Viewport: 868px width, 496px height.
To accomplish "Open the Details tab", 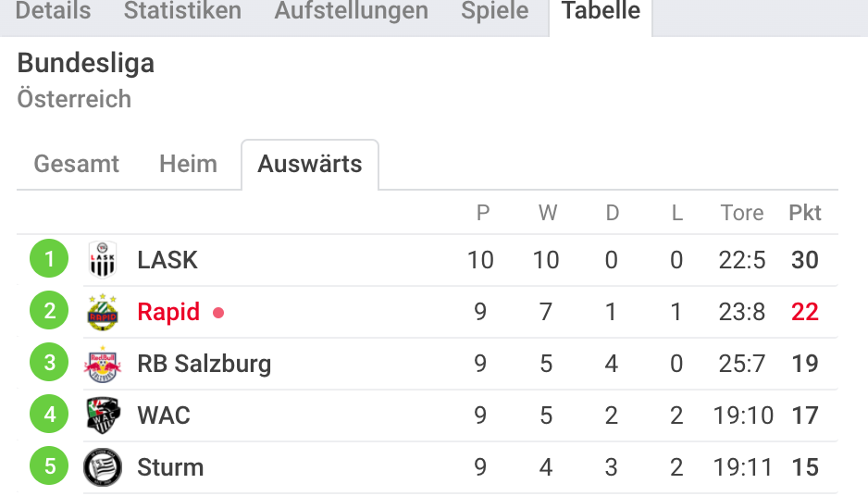I will (x=53, y=11).
